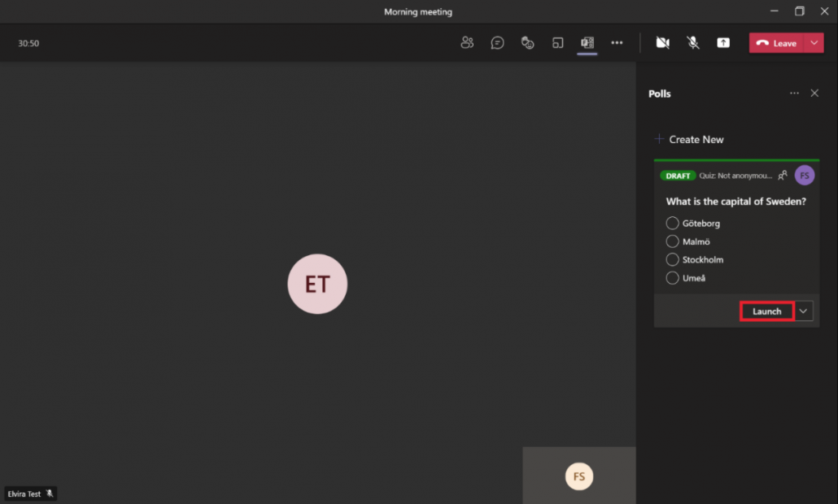The width and height of the screenshot is (838, 504).
Task: Expand the Launch button dropdown
Action: coord(803,311)
